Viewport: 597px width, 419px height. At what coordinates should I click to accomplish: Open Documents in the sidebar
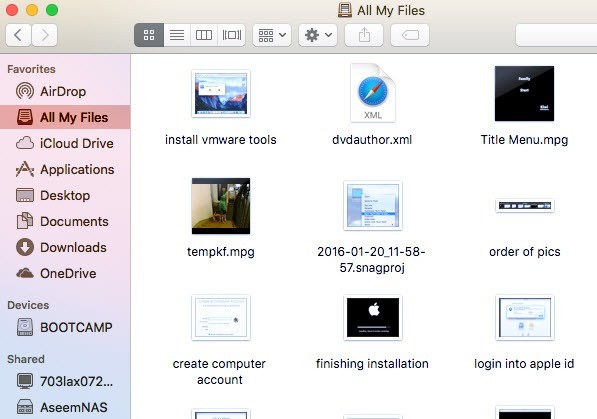pyautogui.click(x=65, y=221)
